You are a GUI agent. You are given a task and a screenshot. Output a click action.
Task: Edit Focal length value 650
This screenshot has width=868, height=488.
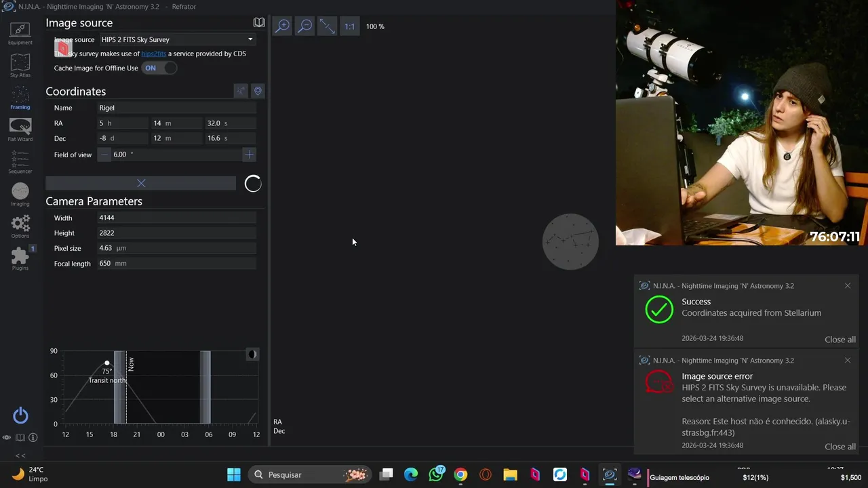pyautogui.click(x=177, y=264)
